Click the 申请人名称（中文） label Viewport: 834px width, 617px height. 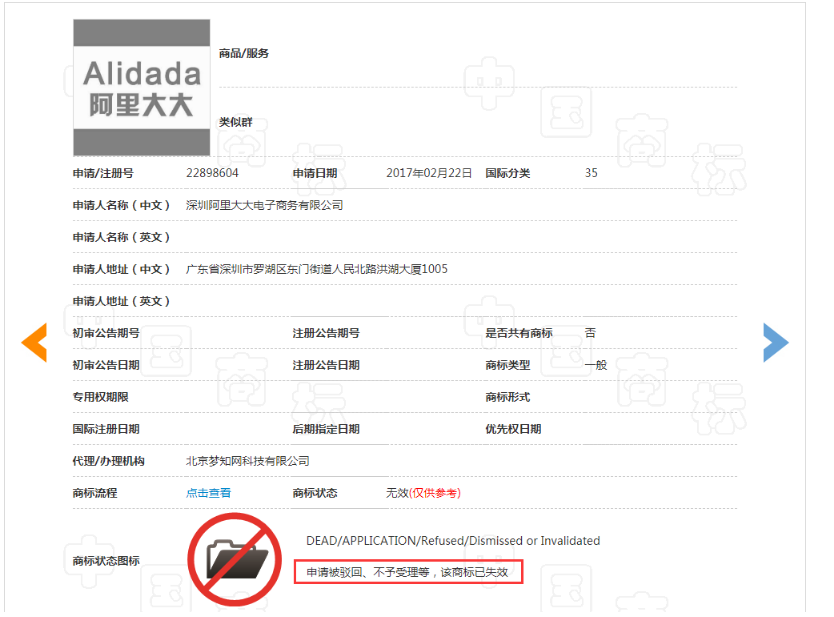[x=121, y=205]
